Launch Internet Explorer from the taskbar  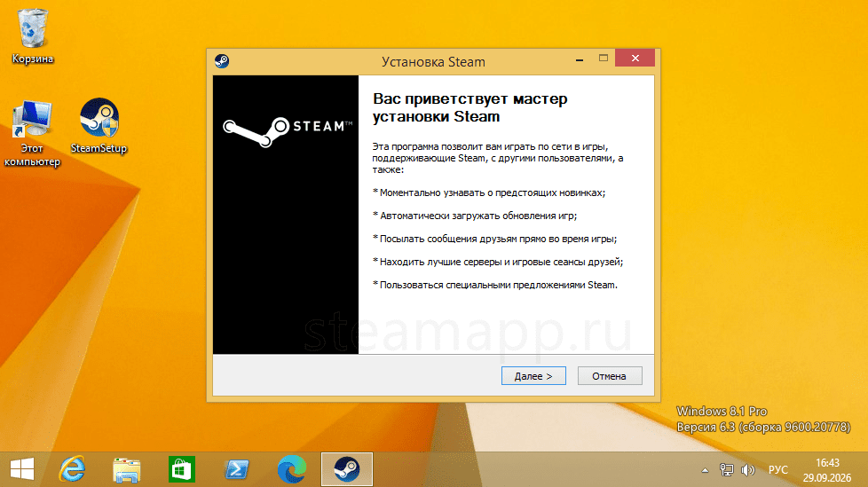pyautogui.click(x=72, y=469)
